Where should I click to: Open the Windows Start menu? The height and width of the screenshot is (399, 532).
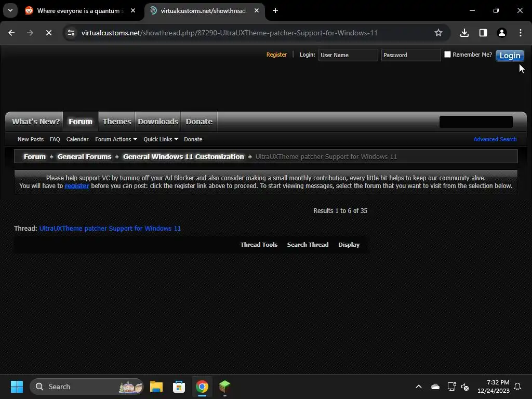tap(17, 387)
